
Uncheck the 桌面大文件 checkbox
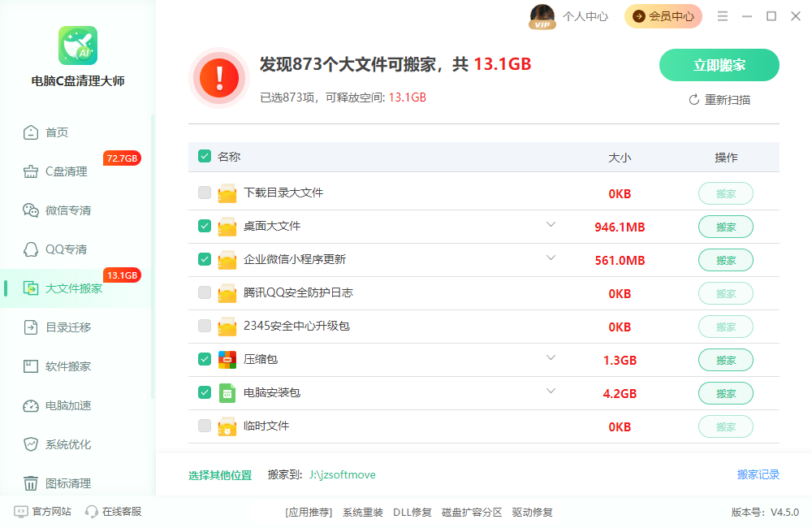205,226
